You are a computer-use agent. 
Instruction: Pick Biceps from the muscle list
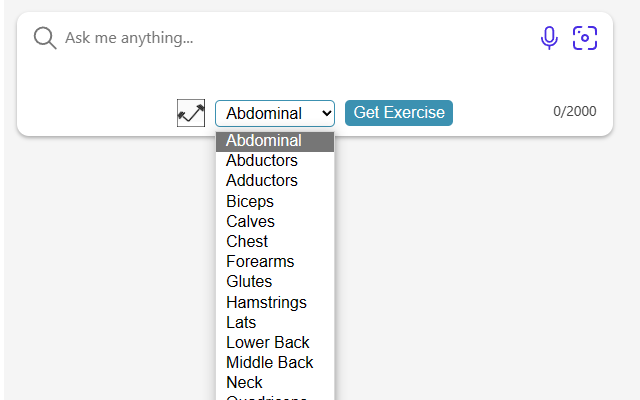tap(250, 201)
